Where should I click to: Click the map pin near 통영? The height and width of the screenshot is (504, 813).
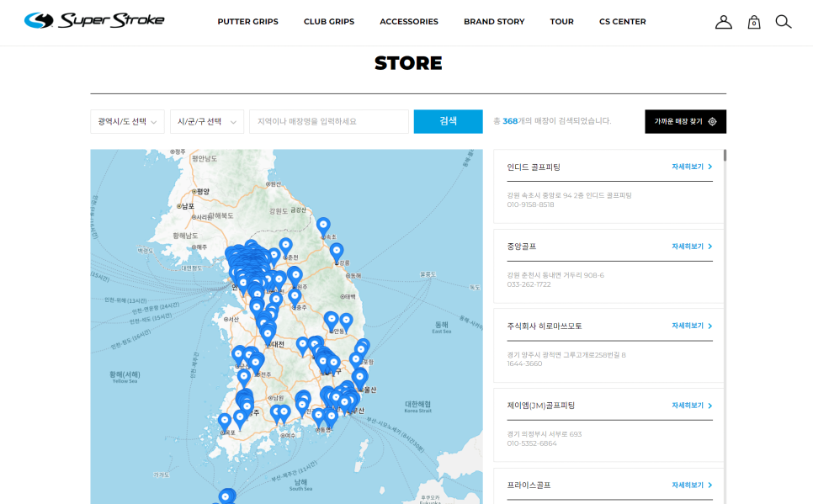click(319, 417)
